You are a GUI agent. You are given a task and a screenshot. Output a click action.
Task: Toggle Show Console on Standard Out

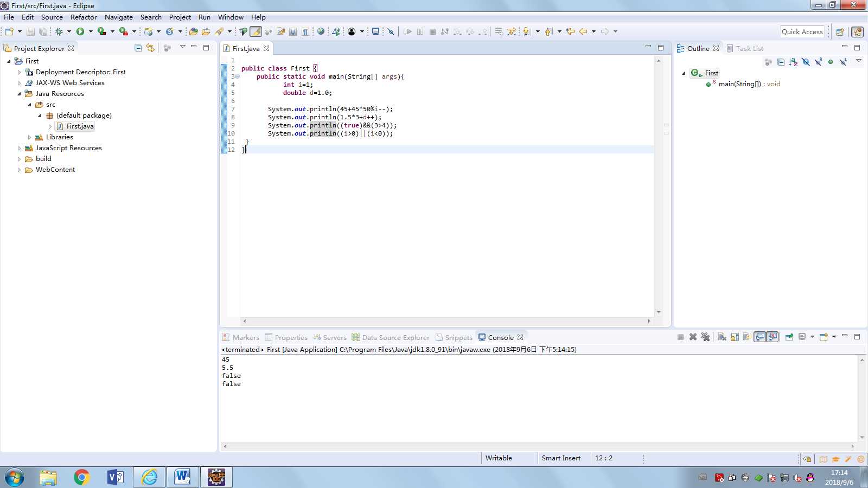pyautogui.click(x=760, y=337)
